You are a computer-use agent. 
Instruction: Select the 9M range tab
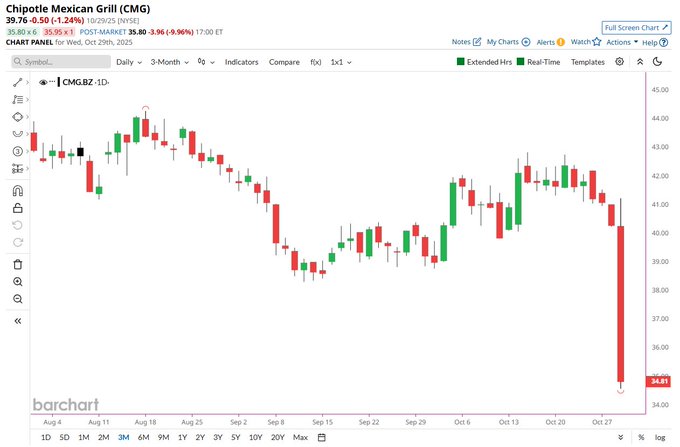point(163,437)
